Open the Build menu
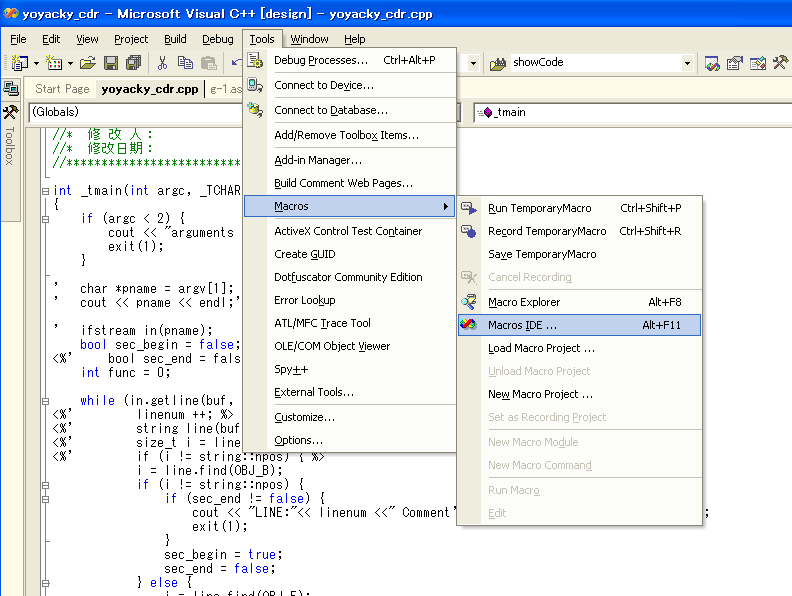 pos(175,39)
